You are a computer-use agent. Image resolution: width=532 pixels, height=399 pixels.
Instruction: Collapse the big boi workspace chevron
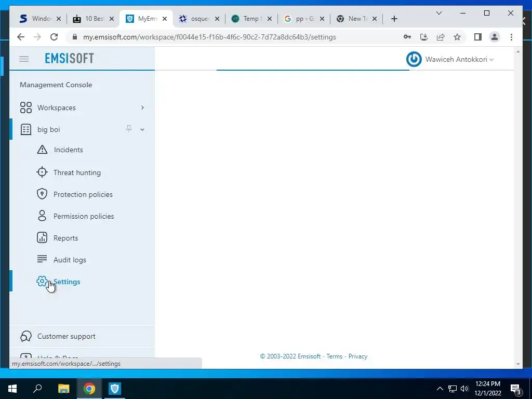142,129
